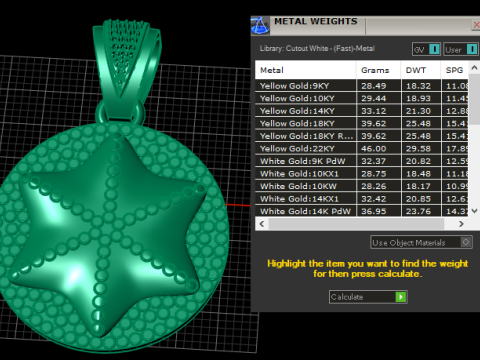
Task: Toggle the GV library switch
Action: point(427,49)
